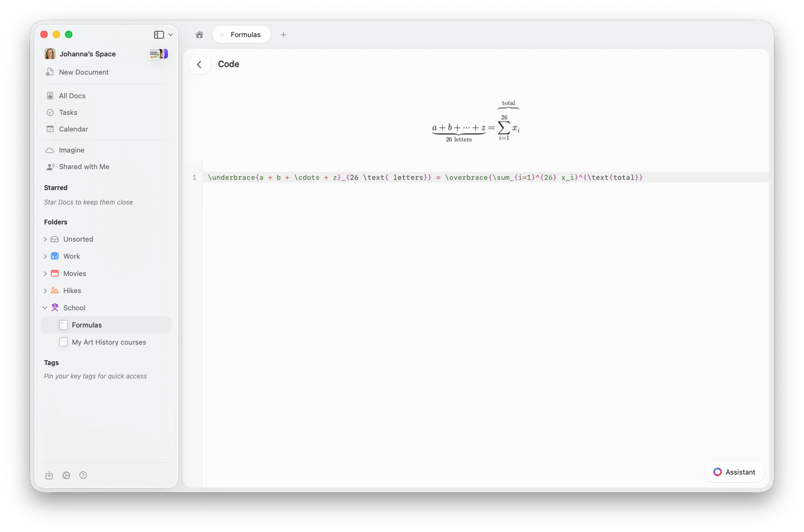
Task: Expand the Movies folder chevron
Action: click(x=45, y=274)
